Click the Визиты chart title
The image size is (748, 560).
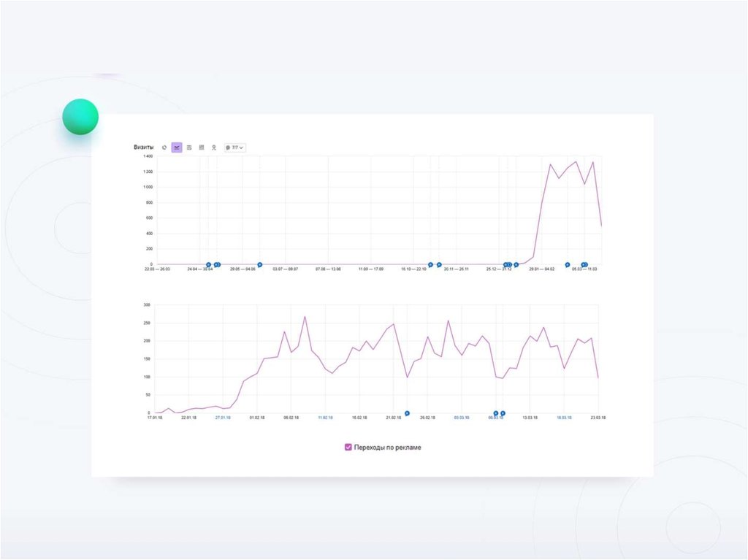[144, 147]
